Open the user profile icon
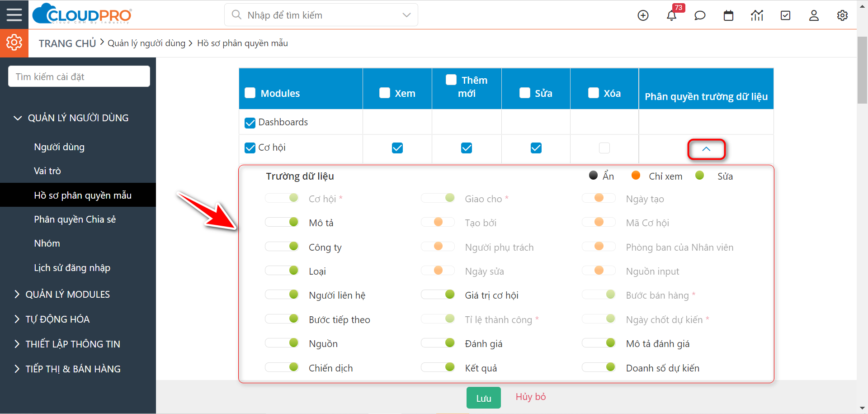868x414 pixels. pyautogui.click(x=814, y=15)
